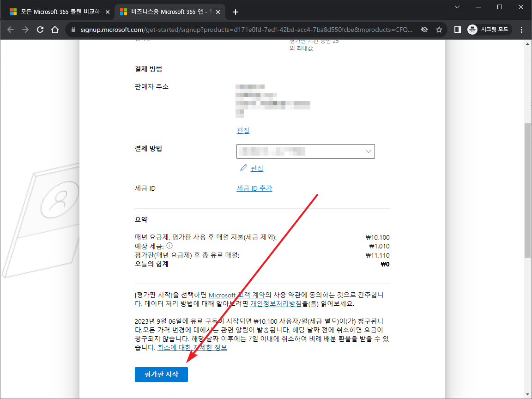Maximize the browser window
This screenshot has width=532, height=399.
tap(500, 7)
